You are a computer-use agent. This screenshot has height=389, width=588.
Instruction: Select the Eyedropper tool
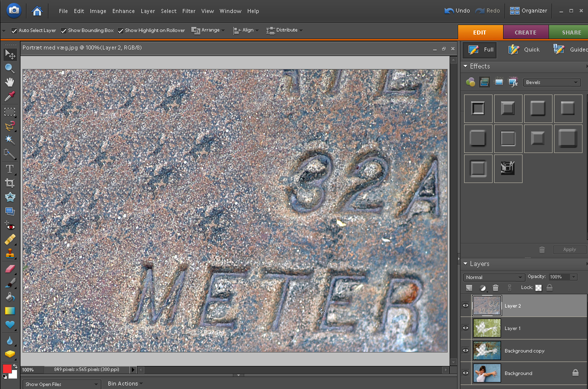pos(9,96)
